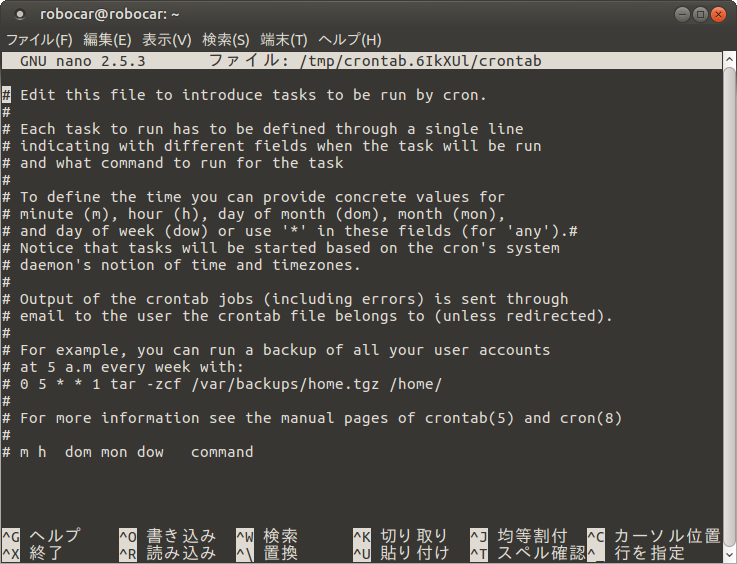Click the ^O 書き込み shortcut label

tap(167, 536)
